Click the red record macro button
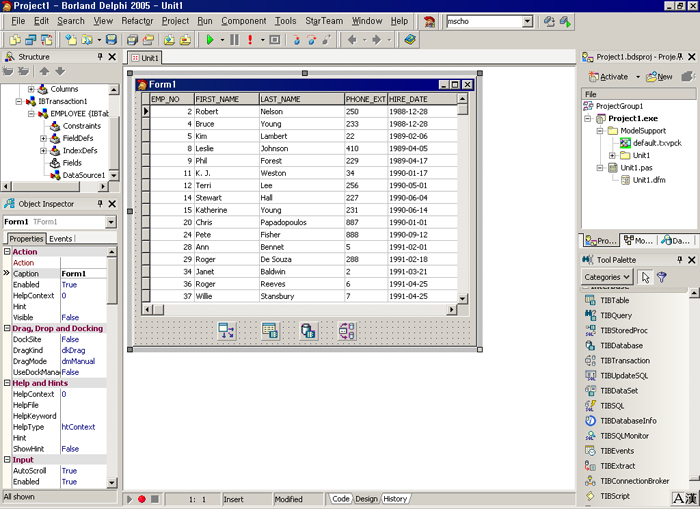Image resolution: width=700 pixels, height=509 pixels. [x=141, y=499]
